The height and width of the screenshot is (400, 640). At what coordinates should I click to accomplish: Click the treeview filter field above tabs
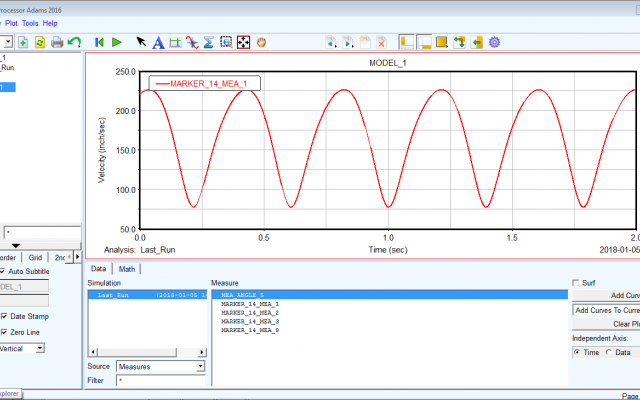(42, 233)
